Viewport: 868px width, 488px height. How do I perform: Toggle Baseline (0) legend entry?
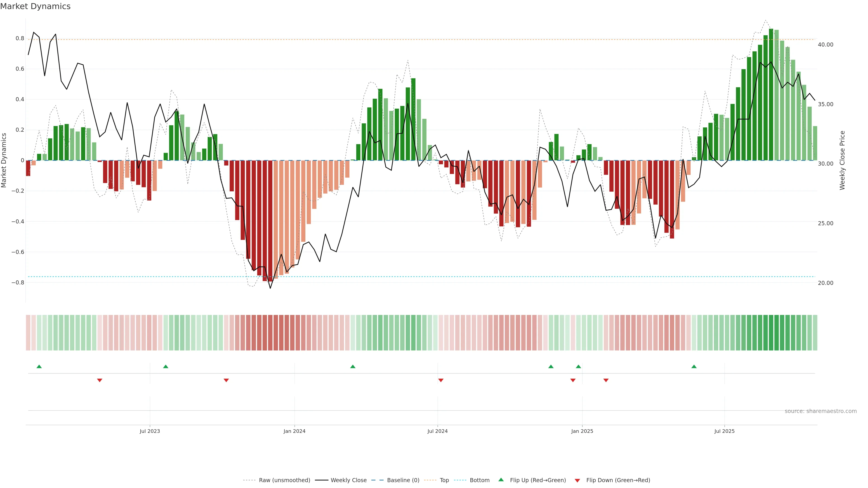pyautogui.click(x=403, y=480)
